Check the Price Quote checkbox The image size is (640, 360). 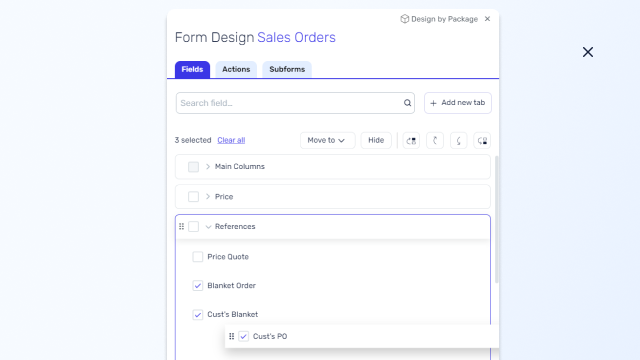click(x=198, y=257)
